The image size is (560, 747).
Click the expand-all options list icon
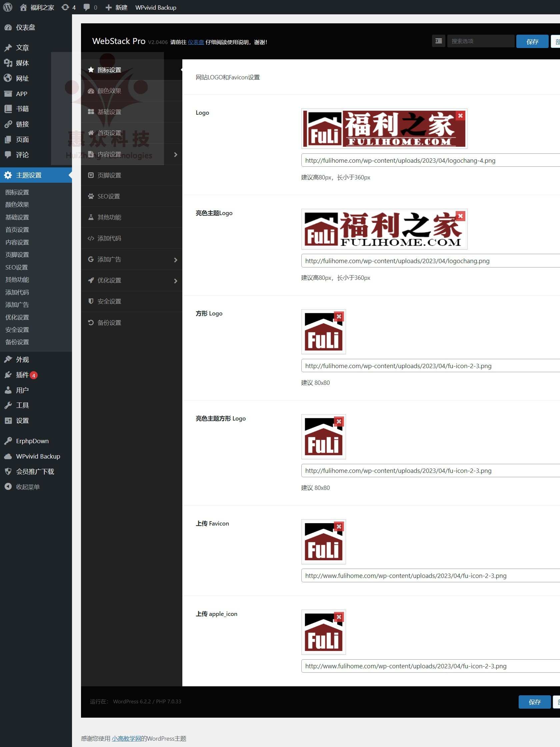(x=438, y=41)
